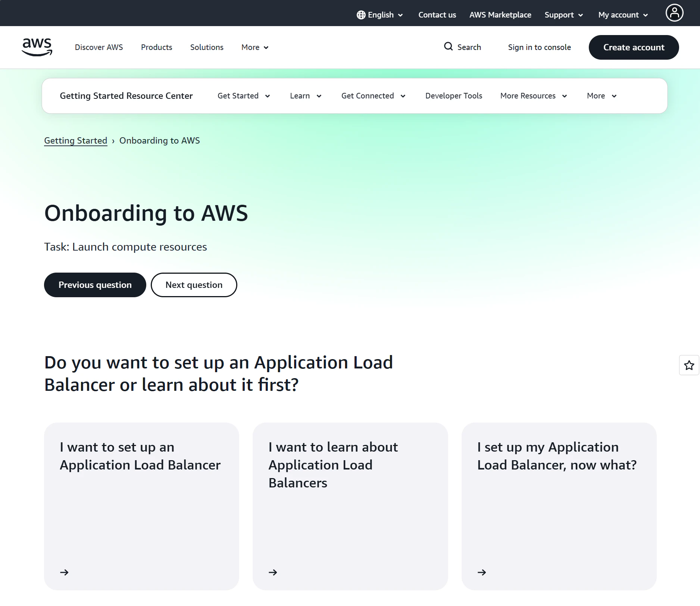Viewport: 700px width, 606px height.
Task: Select 'I want to learn about Application Load Balancers' card
Action: pyautogui.click(x=350, y=506)
